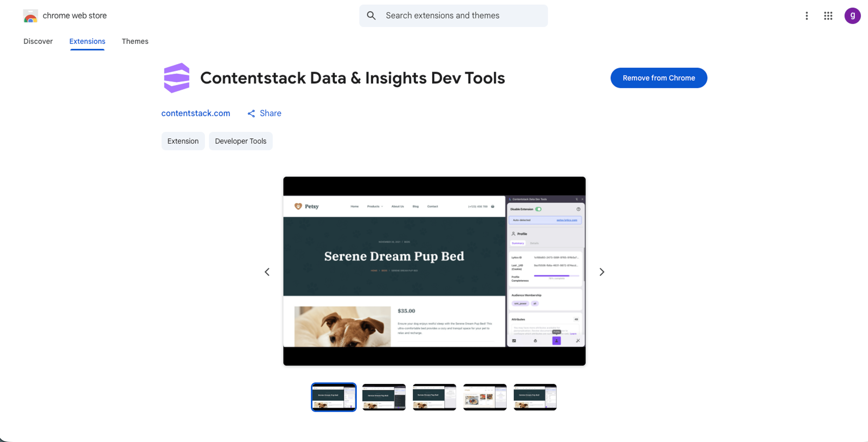Image resolution: width=868 pixels, height=442 pixels.
Task: Open the Extension category chip
Action: [x=183, y=141]
